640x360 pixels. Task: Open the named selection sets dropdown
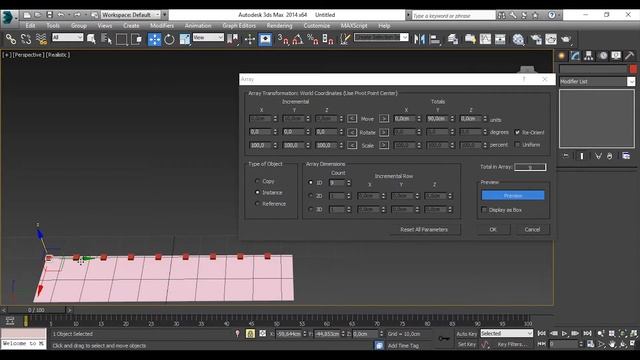[x=381, y=38]
